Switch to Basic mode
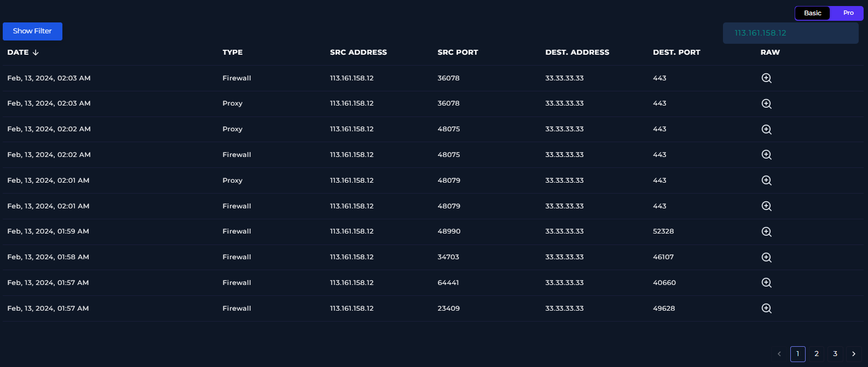The height and width of the screenshot is (367, 868). (813, 13)
